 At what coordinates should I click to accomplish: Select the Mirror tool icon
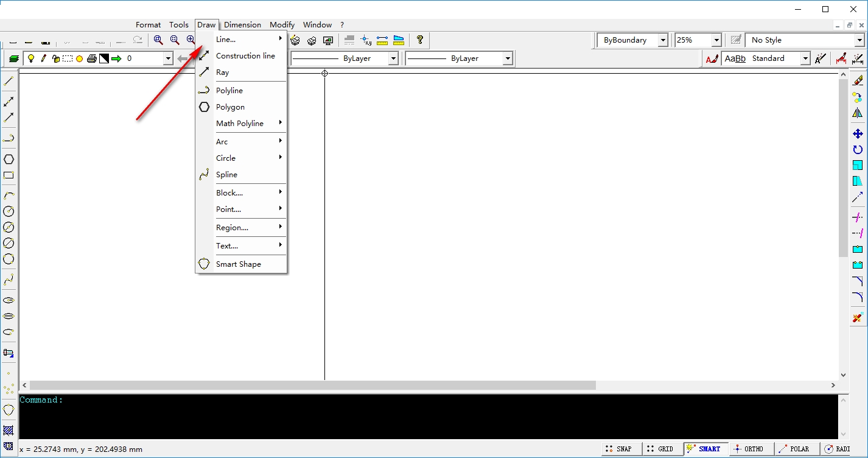point(858,113)
